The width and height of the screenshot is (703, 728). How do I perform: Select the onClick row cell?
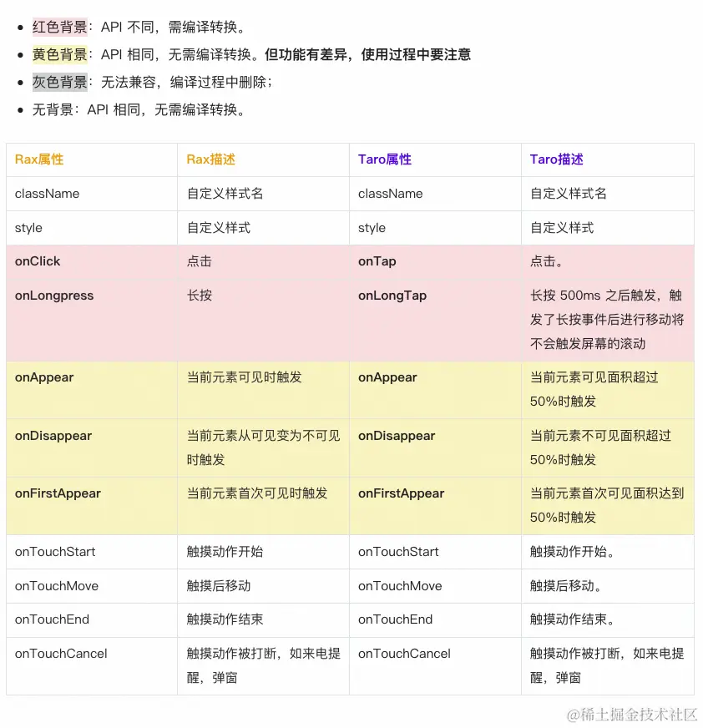pyautogui.click(x=38, y=261)
